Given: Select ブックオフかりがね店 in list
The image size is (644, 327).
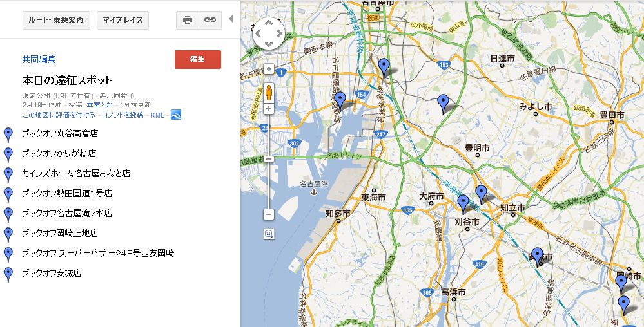Looking at the screenshot, I should [x=59, y=153].
